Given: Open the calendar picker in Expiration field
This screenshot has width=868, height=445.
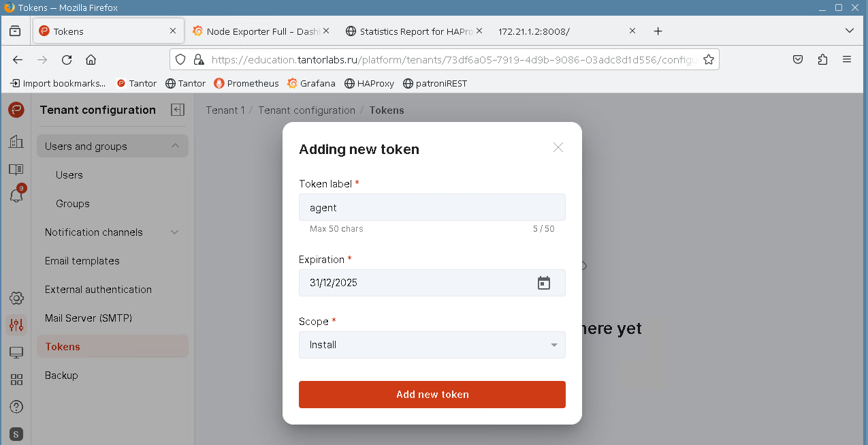Looking at the screenshot, I should tap(543, 283).
